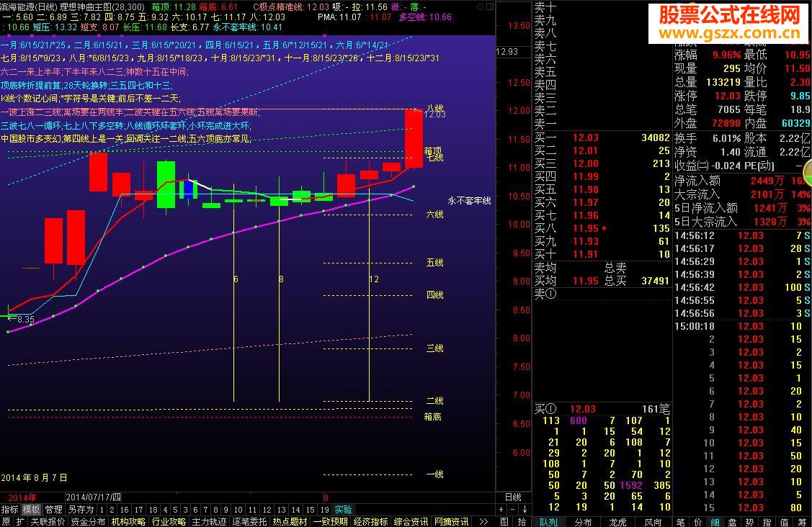This screenshot has width=812, height=527.
Task: Open the 一致预期 tab
Action: click(x=331, y=522)
